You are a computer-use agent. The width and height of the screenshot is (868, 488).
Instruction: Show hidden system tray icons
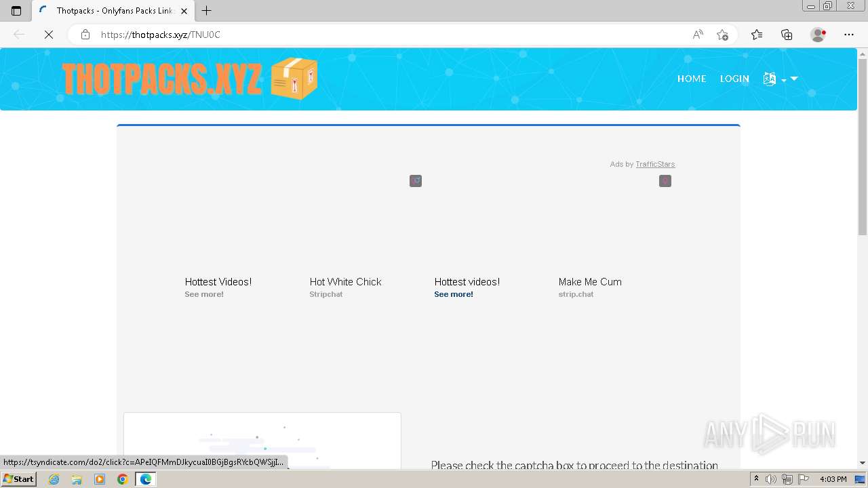pos(756,479)
